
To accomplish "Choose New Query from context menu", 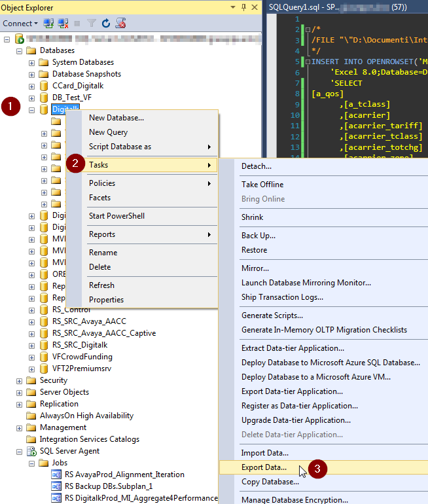I will click(x=142, y=132).
